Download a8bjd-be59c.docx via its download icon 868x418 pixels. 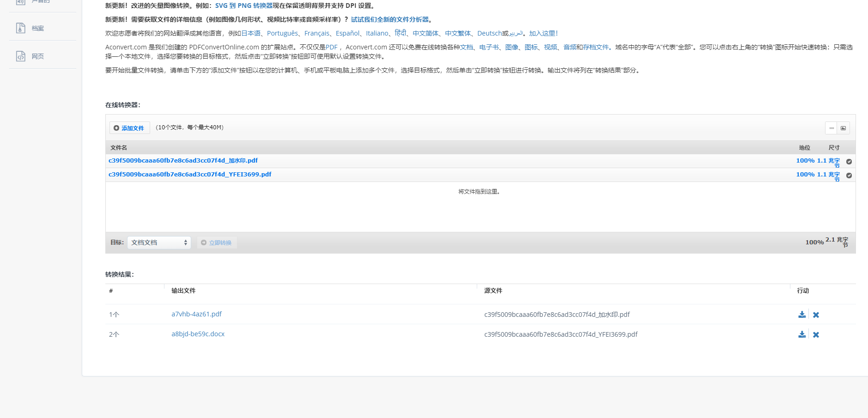(x=802, y=334)
